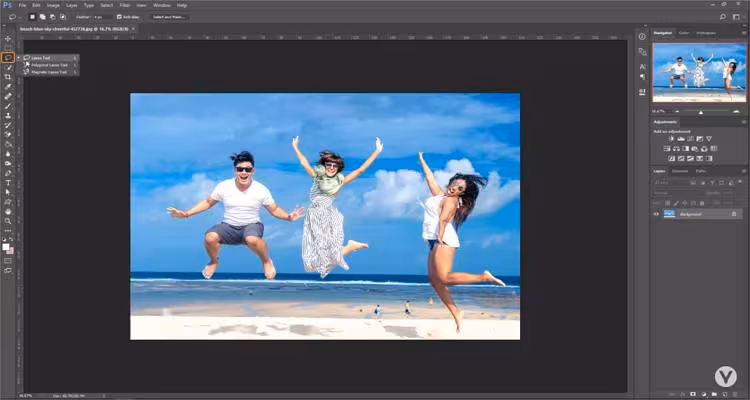Screen dimensions: 750x400
Task: Click Subtract from selection mode icon
Action: tap(53, 17)
